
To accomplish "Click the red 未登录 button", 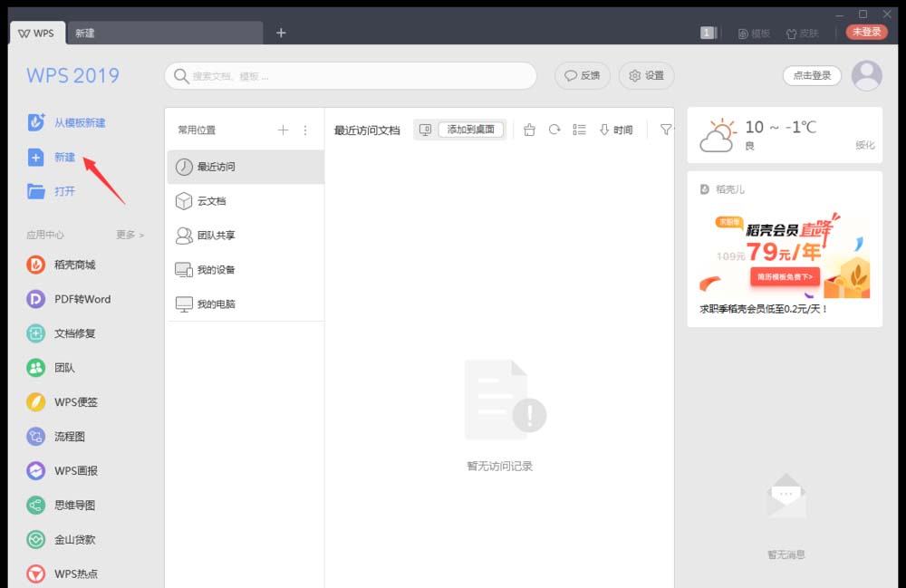I will [x=867, y=32].
